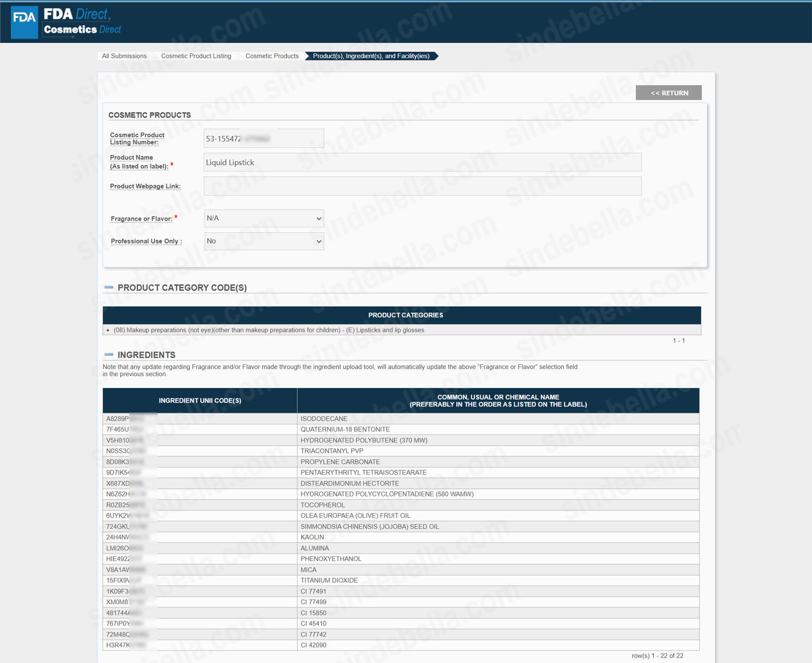Open the Professional Use Only dropdown
This screenshot has height=663, width=812.
coord(264,241)
